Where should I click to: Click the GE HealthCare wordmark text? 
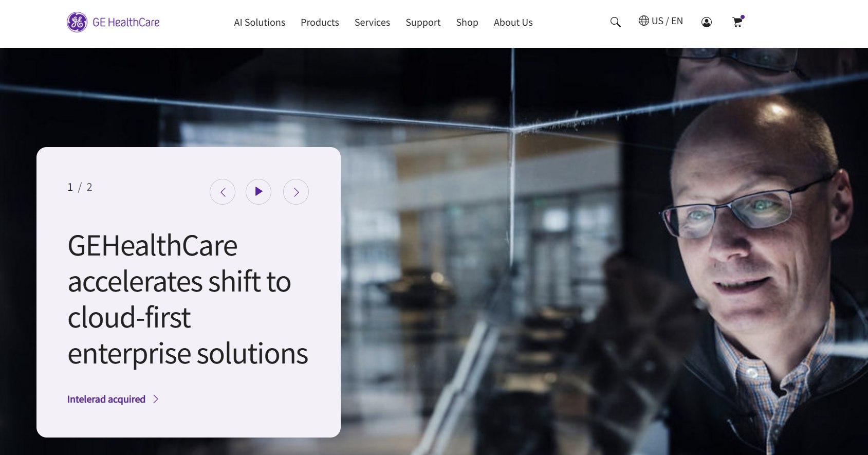tap(126, 22)
